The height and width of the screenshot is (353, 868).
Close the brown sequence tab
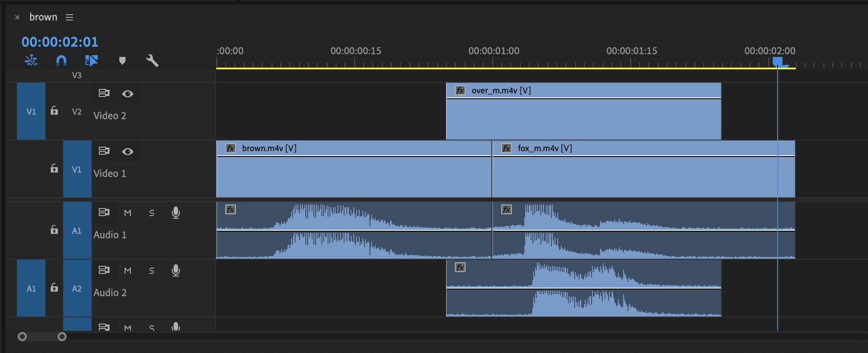tap(17, 17)
